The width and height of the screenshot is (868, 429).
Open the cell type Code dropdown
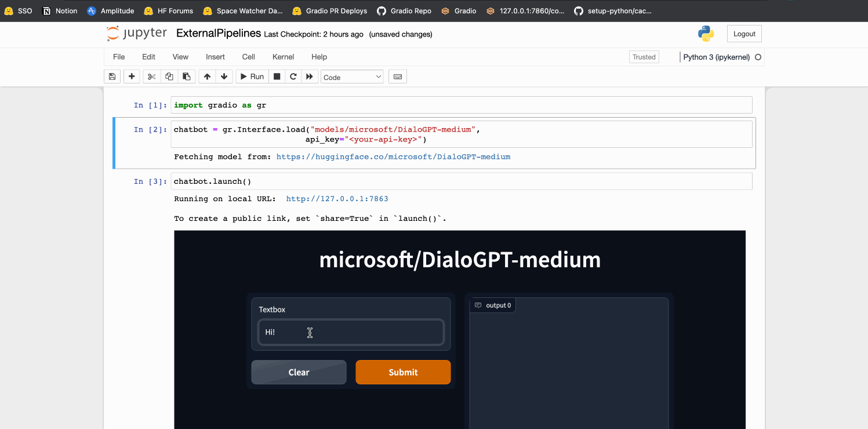pos(352,77)
